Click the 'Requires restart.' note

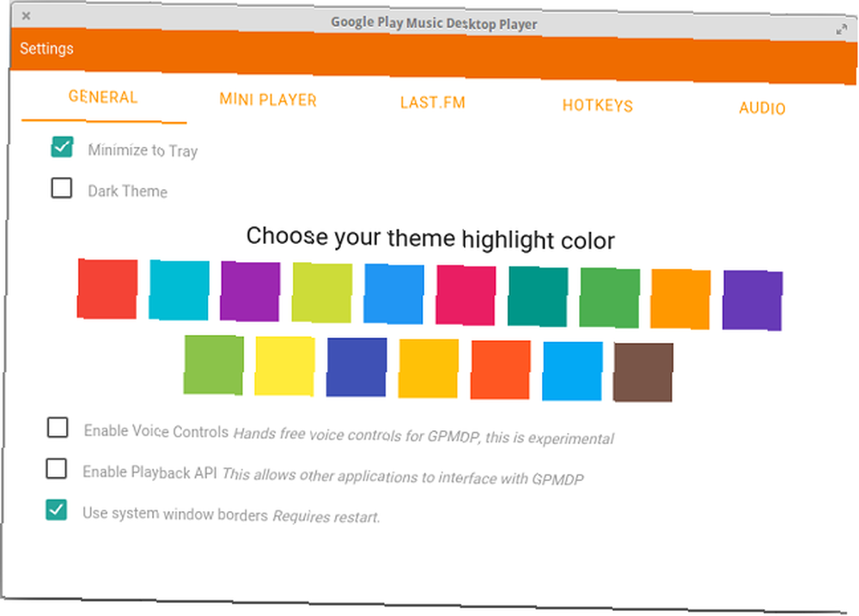coord(326,516)
